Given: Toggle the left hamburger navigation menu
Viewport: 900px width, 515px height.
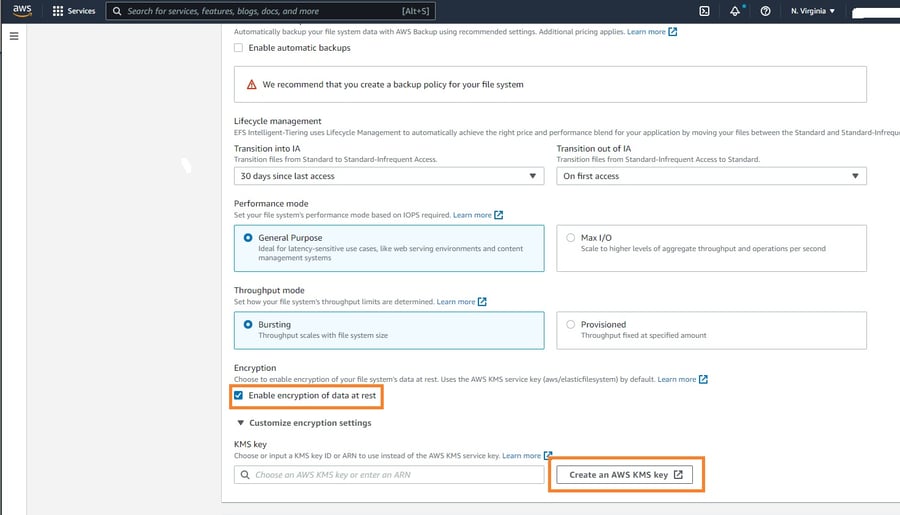Looking at the screenshot, I should tap(14, 36).
